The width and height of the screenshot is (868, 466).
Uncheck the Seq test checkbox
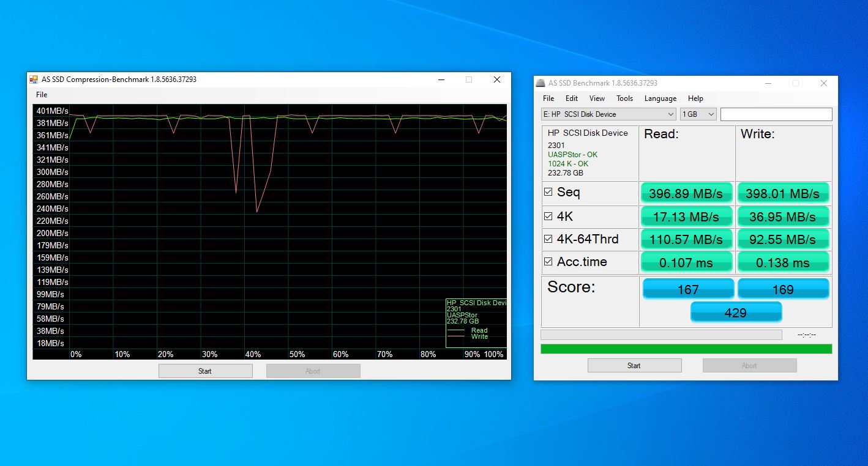click(x=548, y=192)
